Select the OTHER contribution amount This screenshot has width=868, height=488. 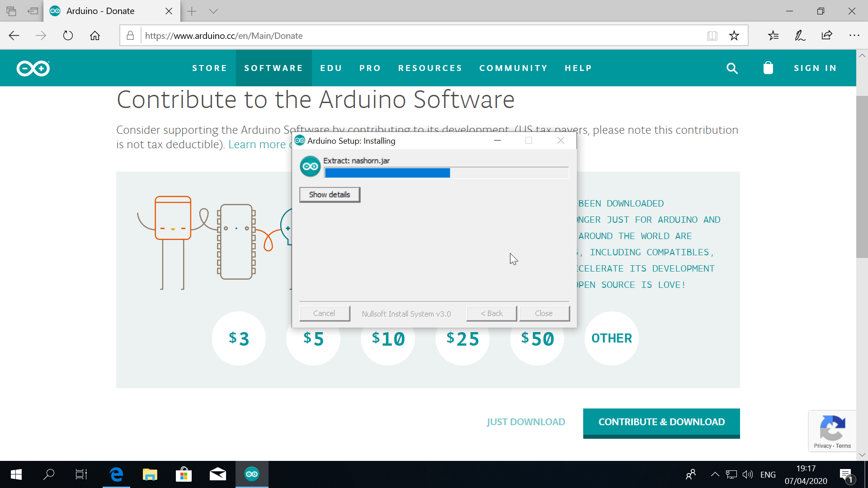(612, 338)
